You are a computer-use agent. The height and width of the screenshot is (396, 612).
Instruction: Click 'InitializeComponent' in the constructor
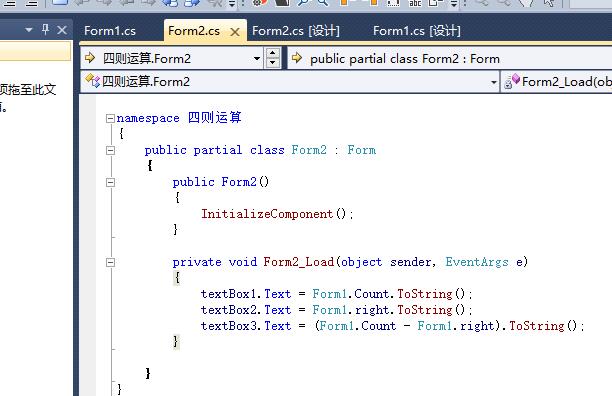pos(267,214)
